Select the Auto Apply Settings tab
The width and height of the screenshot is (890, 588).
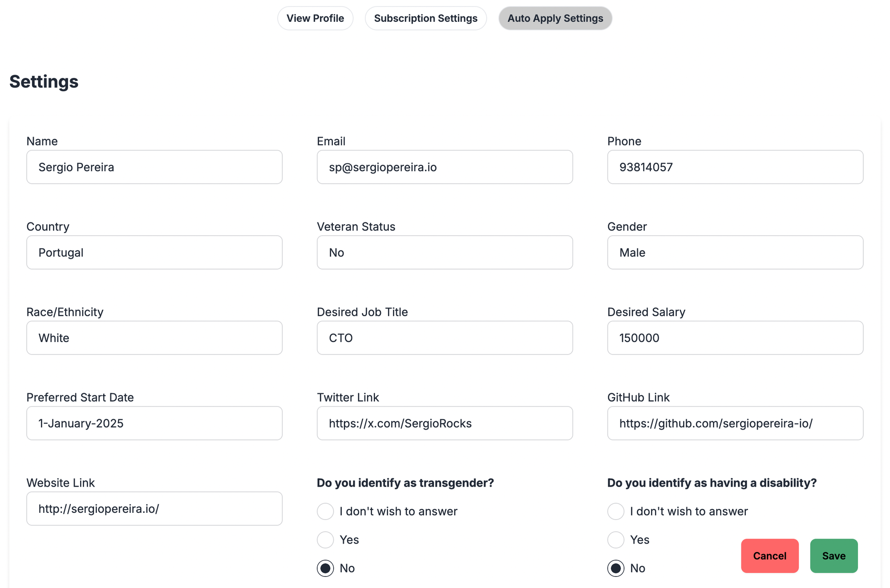coord(555,18)
